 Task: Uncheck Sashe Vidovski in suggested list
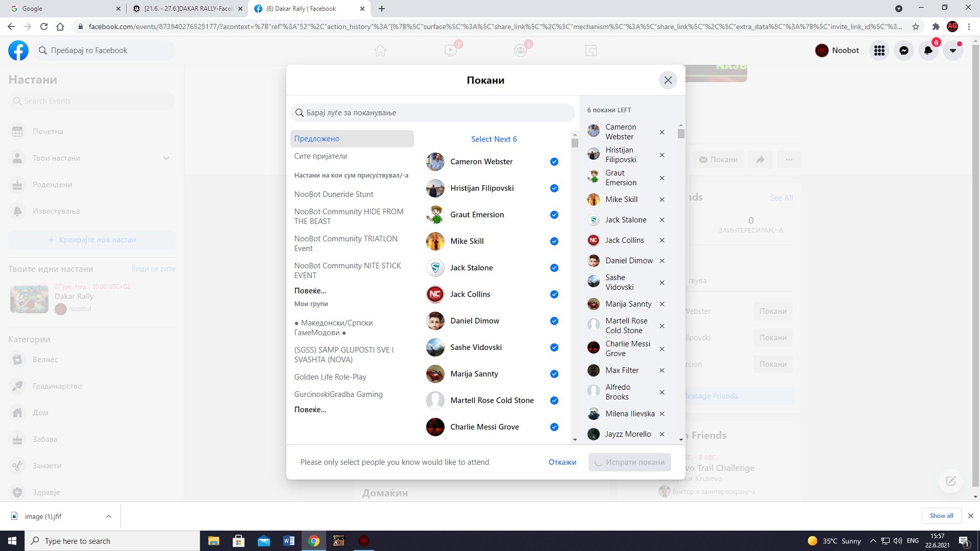[x=554, y=347]
